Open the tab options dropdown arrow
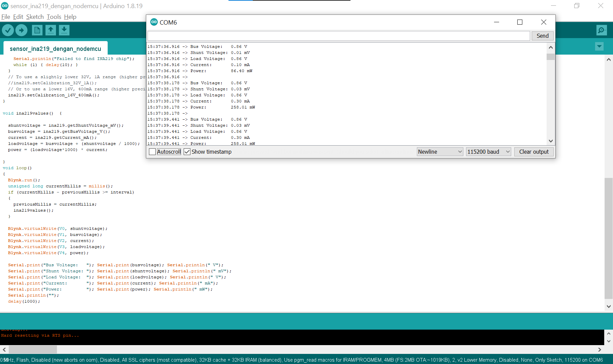 (599, 47)
